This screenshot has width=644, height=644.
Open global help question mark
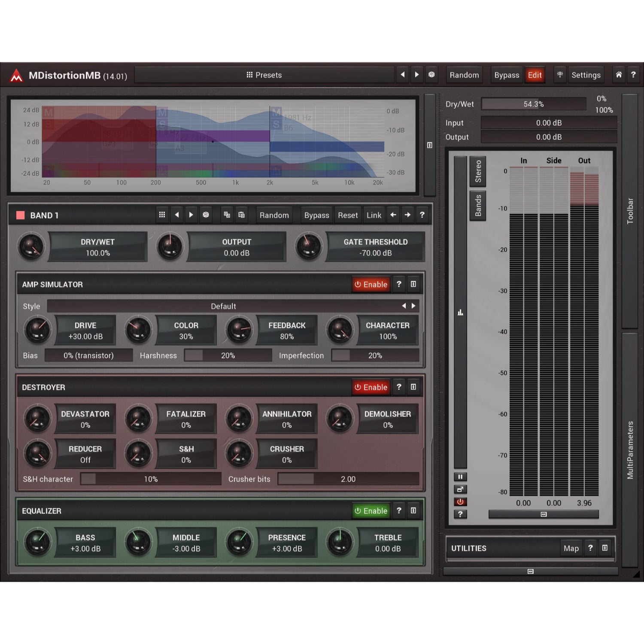[633, 75]
